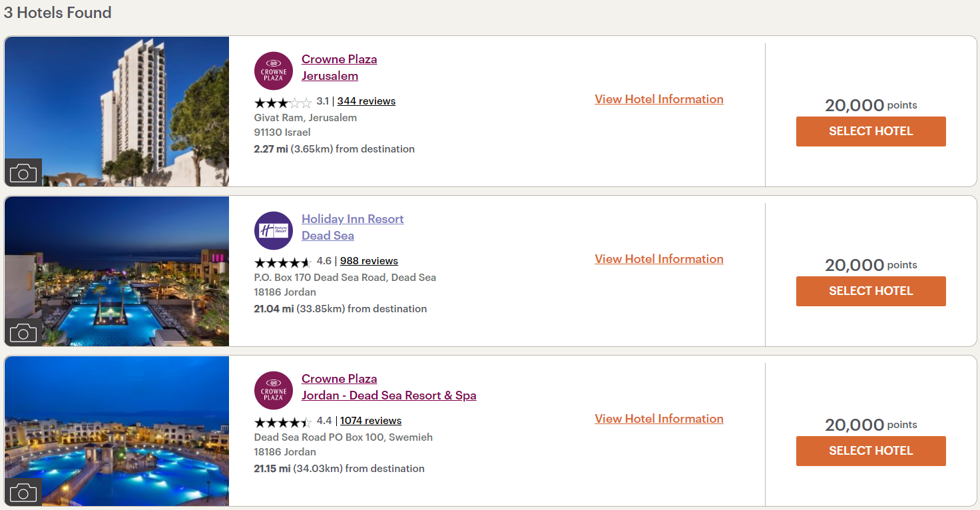
Task: Open Holiday Inn Resort Dead Sea link
Action: point(353,227)
